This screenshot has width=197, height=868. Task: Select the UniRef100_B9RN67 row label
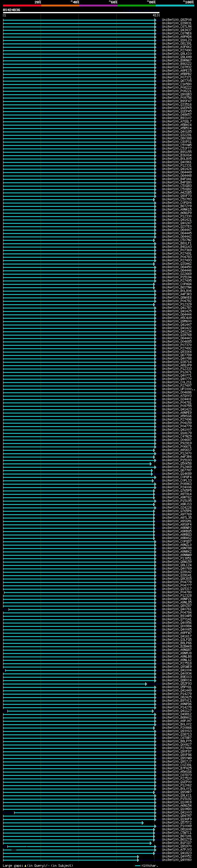click(176, 60)
